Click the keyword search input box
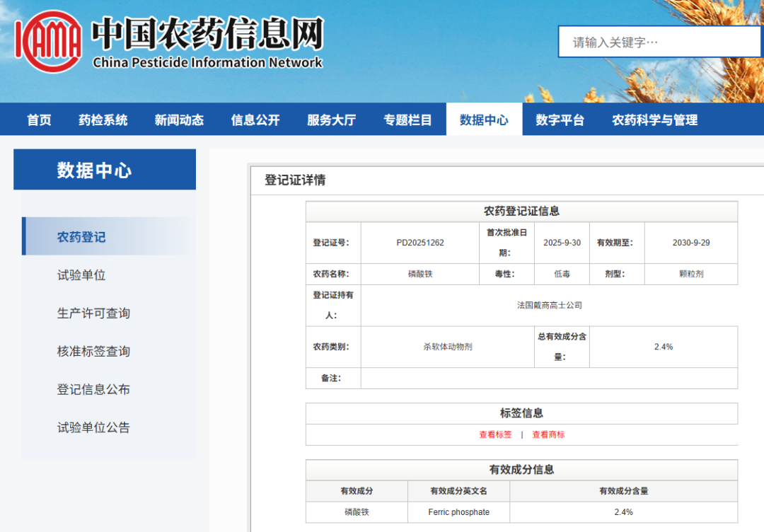The height and width of the screenshot is (532, 764). [x=658, y=42]
